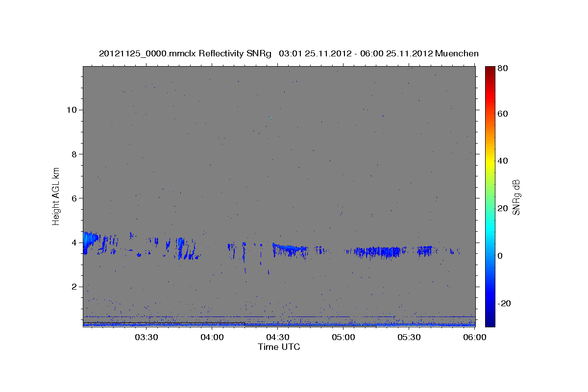The image size is (588, 392).
Task: Click the colorbar value -20
Action: tap(504, 303)
